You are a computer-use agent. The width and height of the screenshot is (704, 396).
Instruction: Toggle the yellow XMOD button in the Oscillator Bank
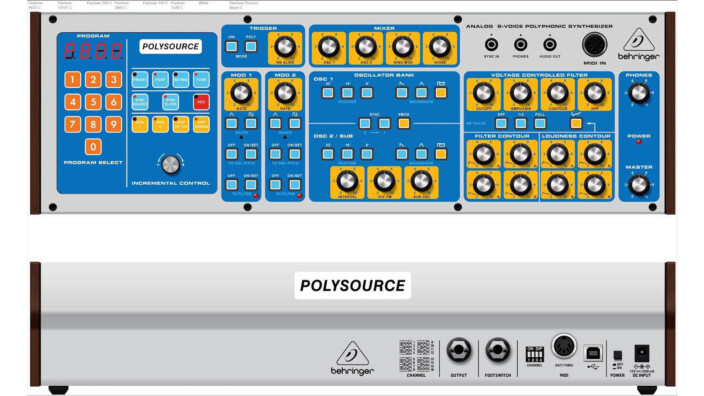[404, 123]
